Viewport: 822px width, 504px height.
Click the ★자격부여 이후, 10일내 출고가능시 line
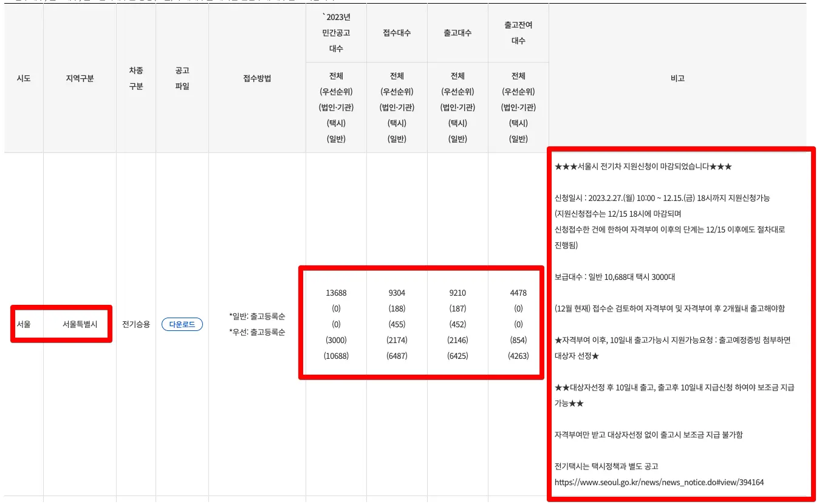point(673,348)
